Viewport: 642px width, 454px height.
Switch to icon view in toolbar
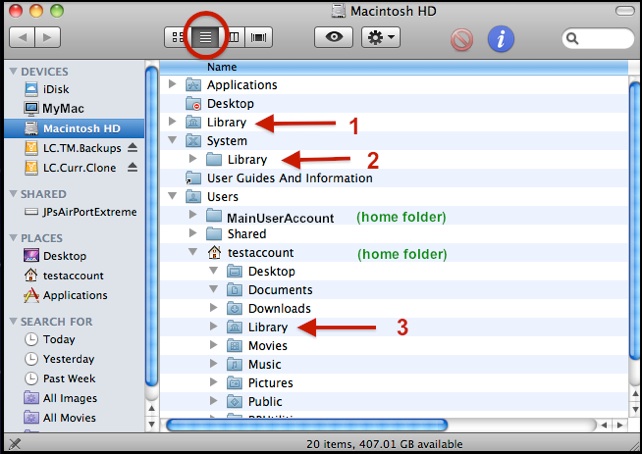point(178,38)
